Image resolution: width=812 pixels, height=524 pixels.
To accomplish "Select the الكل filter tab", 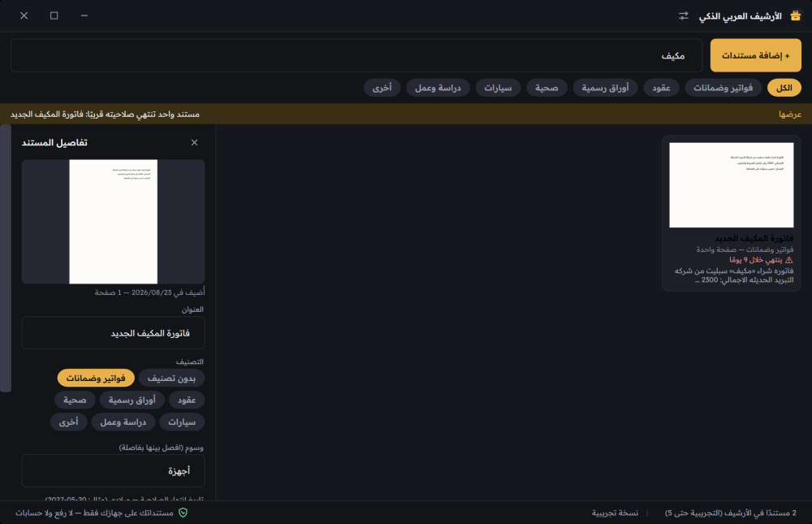I will pyautogui.click(x=784, y=88).
